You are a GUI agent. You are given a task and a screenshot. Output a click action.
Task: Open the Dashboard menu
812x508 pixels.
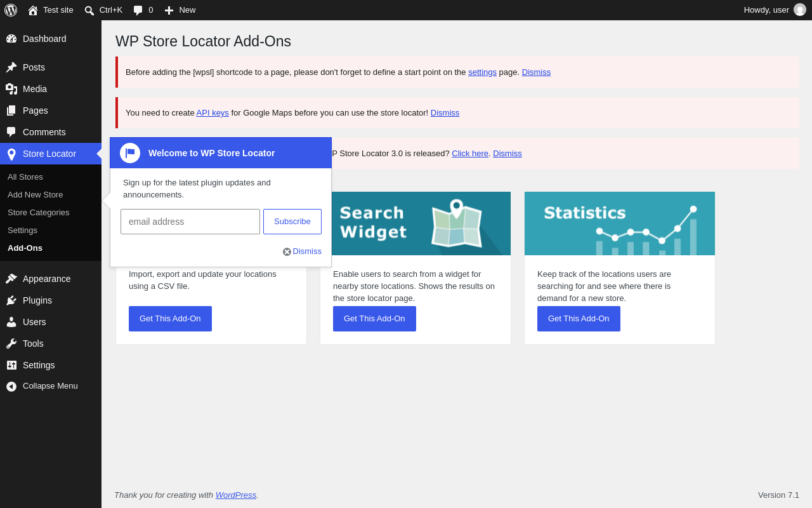tap(51, 39)
